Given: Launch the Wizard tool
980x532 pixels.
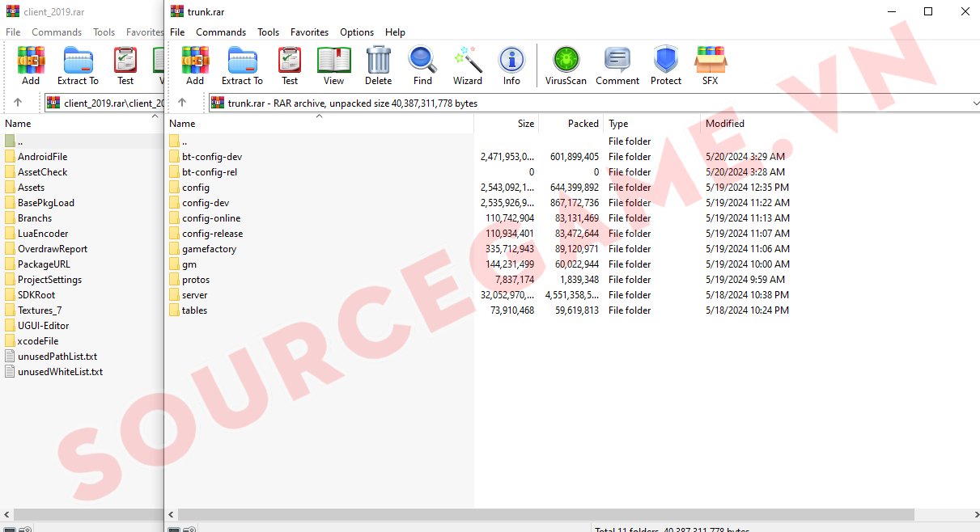Looking at the screenshot, I should [468, 65].
